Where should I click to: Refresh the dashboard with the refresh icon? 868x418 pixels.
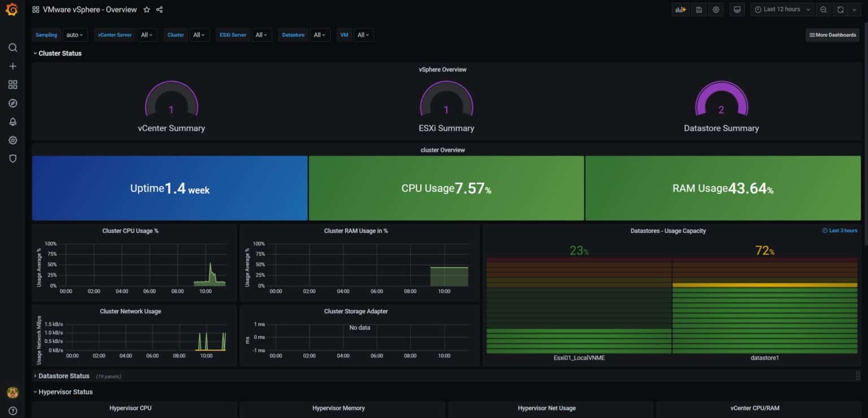841,10
